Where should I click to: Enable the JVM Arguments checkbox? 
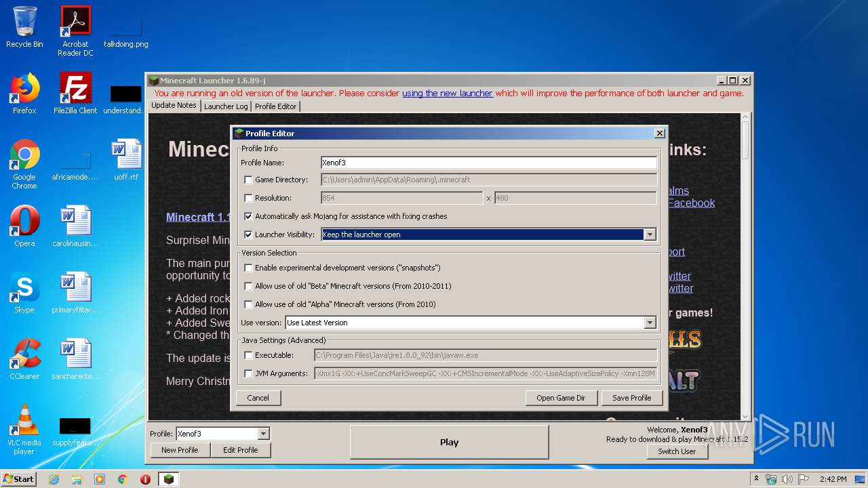coord(248,373)
